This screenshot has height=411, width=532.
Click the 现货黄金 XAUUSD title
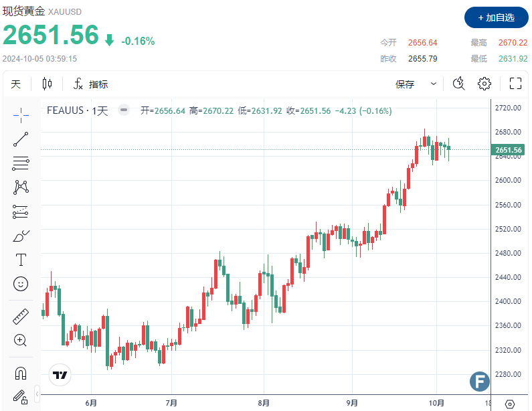[x=42, y=11]
